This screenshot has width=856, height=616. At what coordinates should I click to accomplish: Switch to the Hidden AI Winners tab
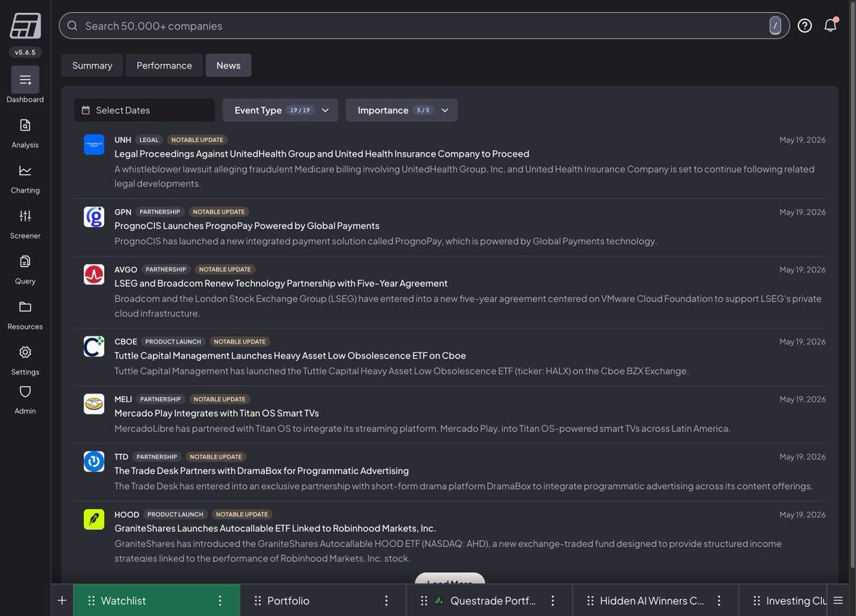(656, 600)
